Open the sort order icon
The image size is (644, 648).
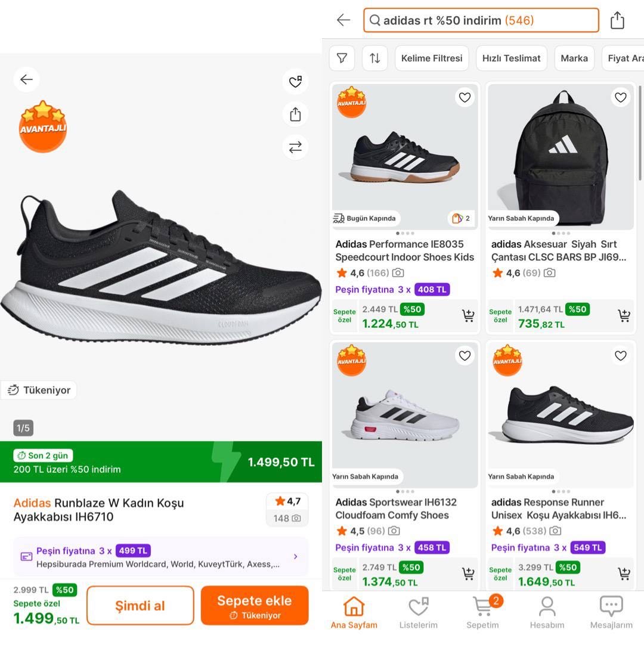tap(374, 58)
